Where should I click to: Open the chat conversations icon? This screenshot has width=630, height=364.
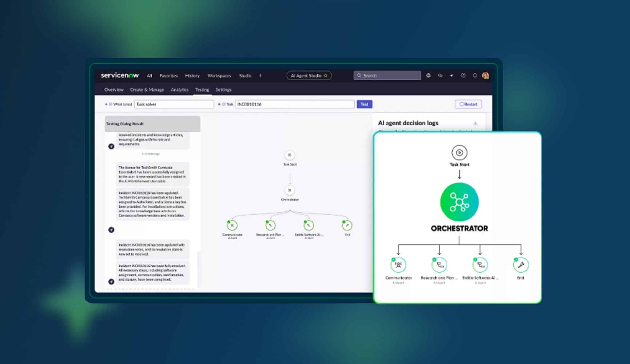(x=440, y=75)
